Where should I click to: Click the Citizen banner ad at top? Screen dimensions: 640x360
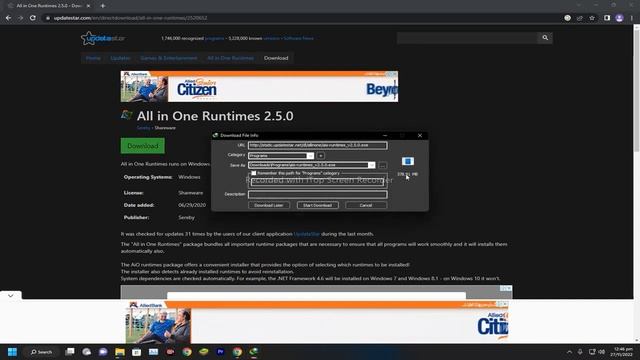click(259, 87)
